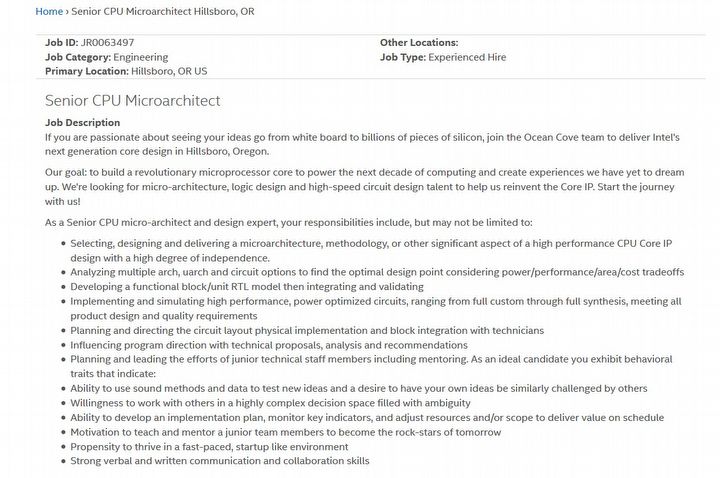Click the bullet about analyzing multiple arch options

click(x=377, y=272)
